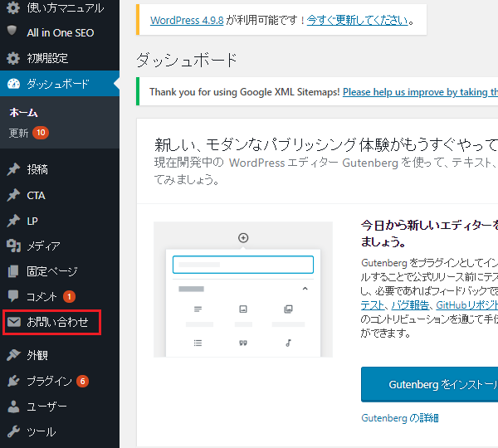Viewport: 498px width, 448px height.
Task: Click the pin icon beside LP
Action: pyautogui.click(x=13, y=221)
